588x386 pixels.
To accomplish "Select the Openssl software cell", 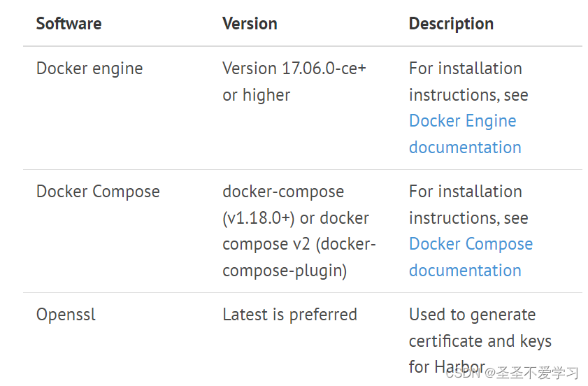I will [66, 315].
